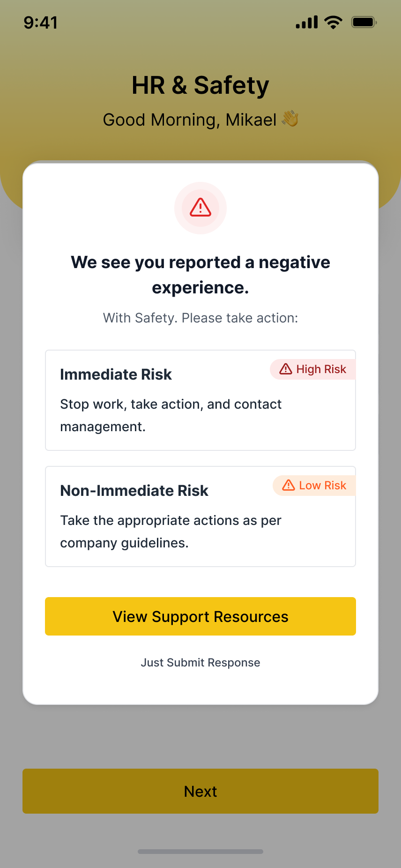Tap the home indicator bar
Screen dimensions: 401x868
point(200,852)
